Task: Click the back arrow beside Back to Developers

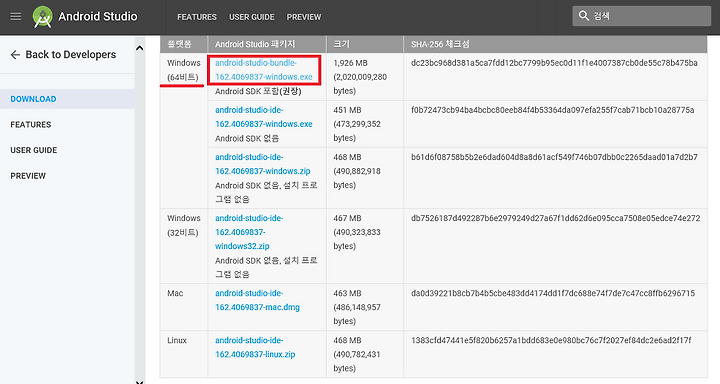Action: [x=15, y=55]
